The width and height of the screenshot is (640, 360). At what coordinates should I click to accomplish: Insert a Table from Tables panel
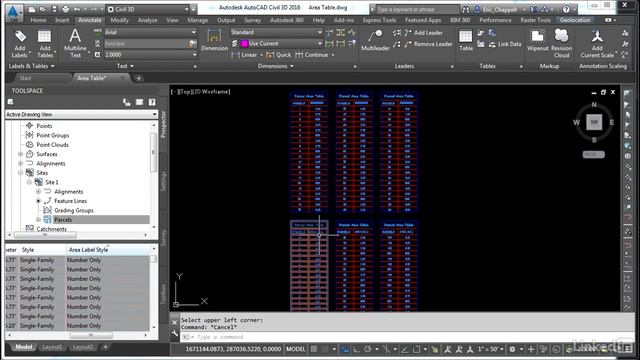coord(466,40)
